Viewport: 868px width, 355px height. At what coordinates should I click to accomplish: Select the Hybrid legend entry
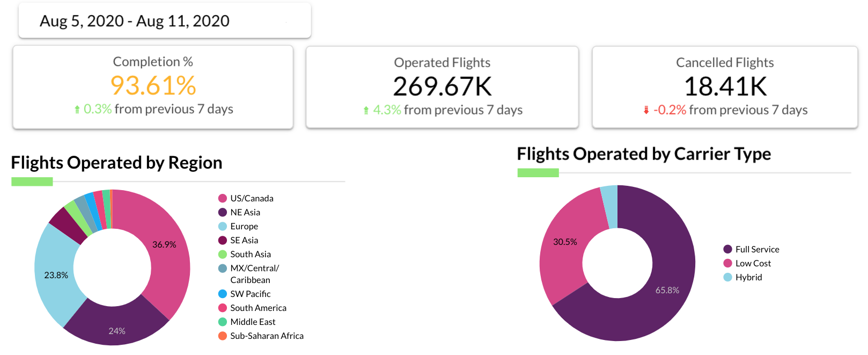coord(743,277)
